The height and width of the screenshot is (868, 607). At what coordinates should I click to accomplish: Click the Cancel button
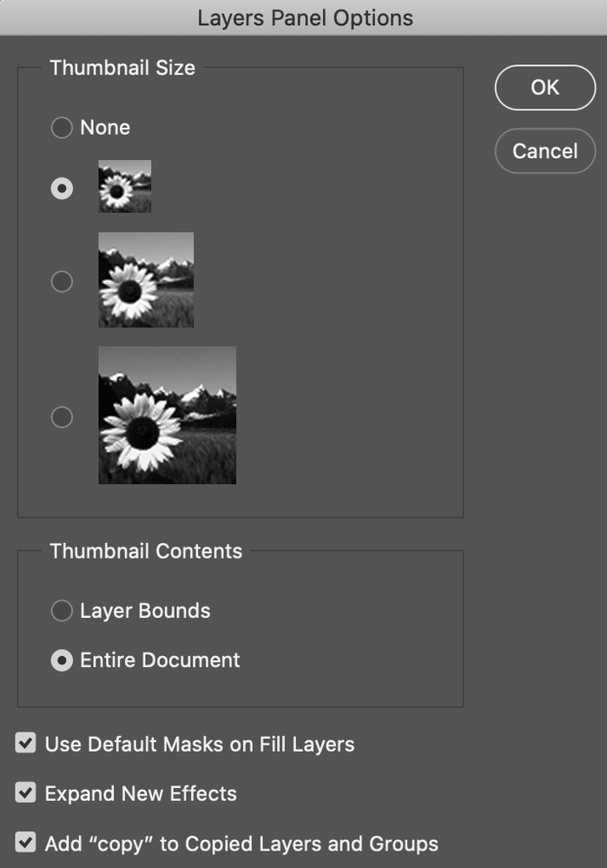(544, 151)
